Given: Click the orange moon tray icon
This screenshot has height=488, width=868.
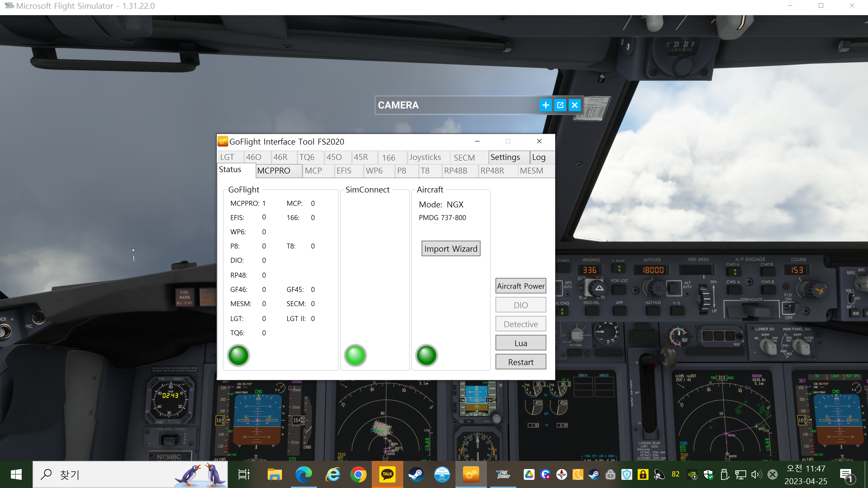Looking at the screenshot, I should tap(578, 474).
